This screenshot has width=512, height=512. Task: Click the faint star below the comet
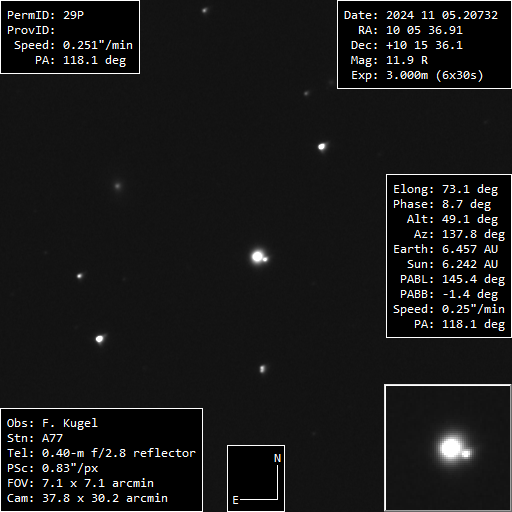(262, 369)
